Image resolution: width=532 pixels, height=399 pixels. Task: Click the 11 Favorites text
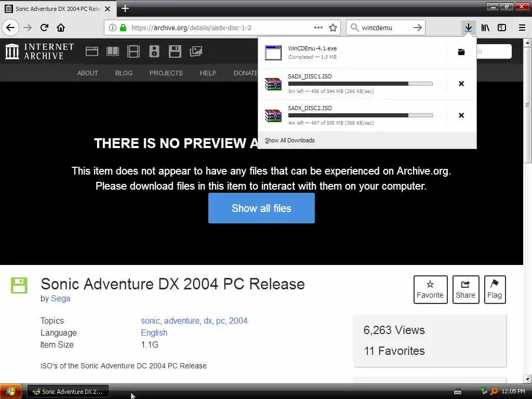[x=394, y=351]
